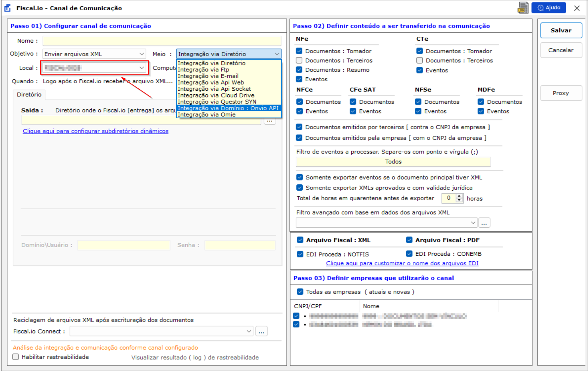The image size is (588, 371).
Task: Toggle CFe SAT Eventos checkbox
Action: (353, 111)
